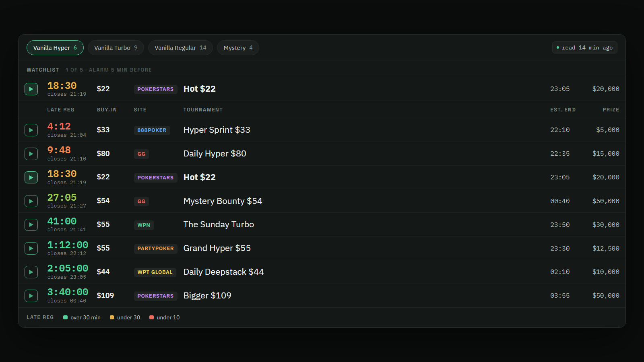
Task: Switch to the Vanilla Turbo tab
Action: pos(116,48)
